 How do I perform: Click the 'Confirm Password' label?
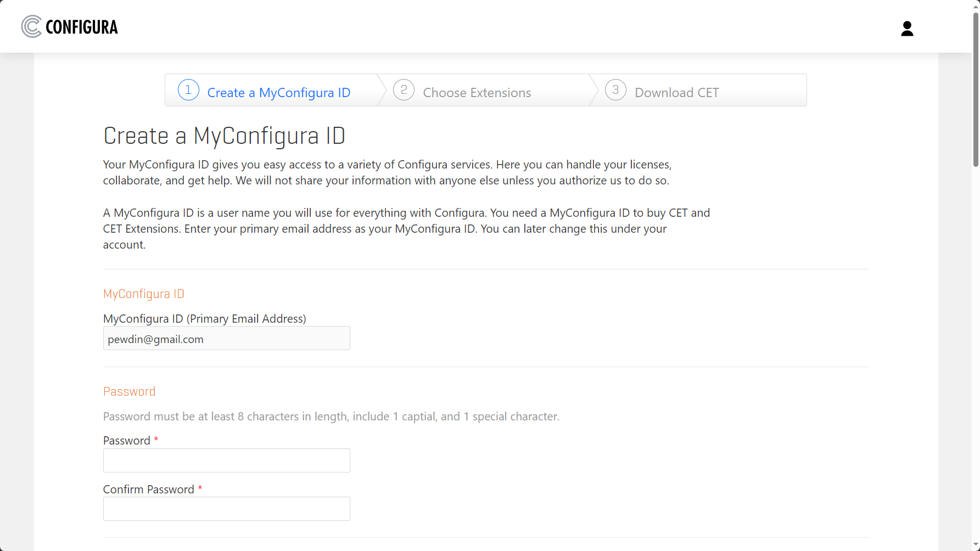[x=149, y=490]
